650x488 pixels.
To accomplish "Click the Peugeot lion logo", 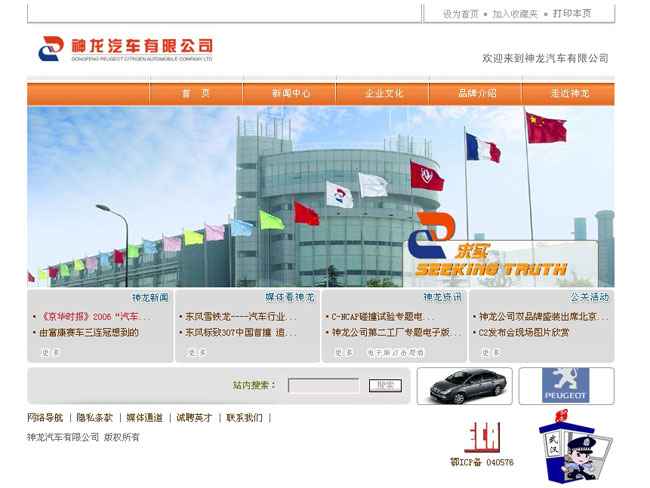I will (566, 386).
